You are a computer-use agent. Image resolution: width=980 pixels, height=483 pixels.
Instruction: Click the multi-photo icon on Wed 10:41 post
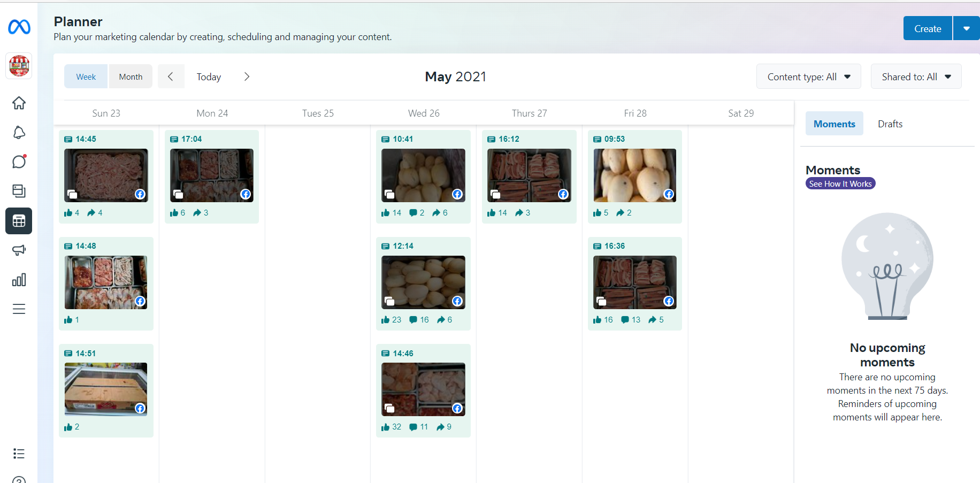coord(389,194)
